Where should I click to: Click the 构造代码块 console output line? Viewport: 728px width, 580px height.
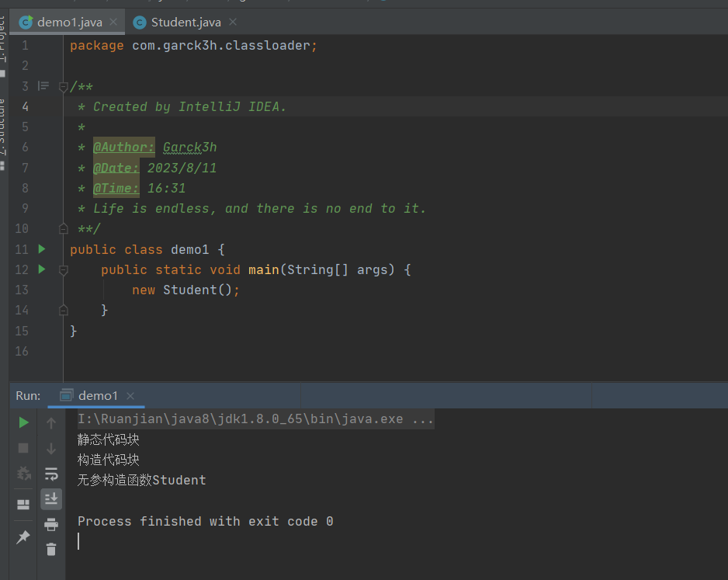[108, 460]
